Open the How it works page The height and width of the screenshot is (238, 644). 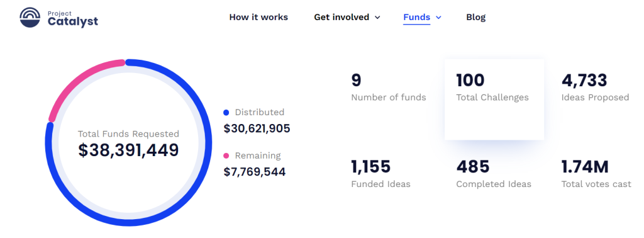point(258,17)
